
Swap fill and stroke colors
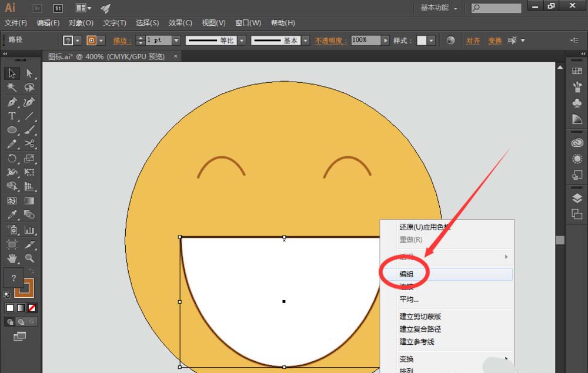32,271
